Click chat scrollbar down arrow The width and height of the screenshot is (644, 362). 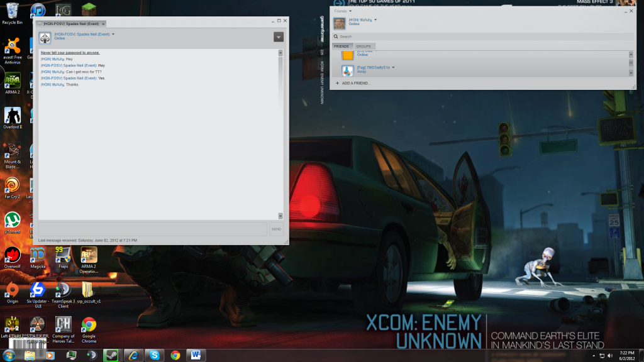(x=280, y=216)
